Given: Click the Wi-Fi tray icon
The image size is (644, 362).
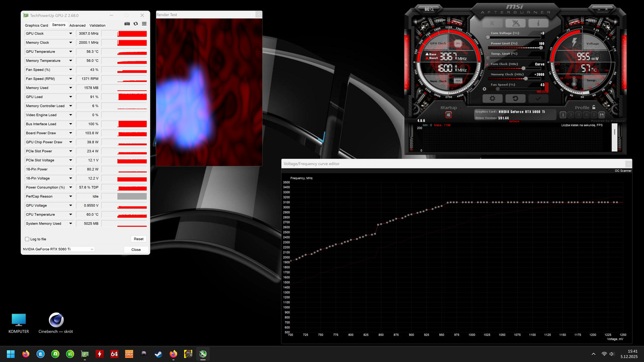Looking at the screenshot, I should (x=604, y=354).
